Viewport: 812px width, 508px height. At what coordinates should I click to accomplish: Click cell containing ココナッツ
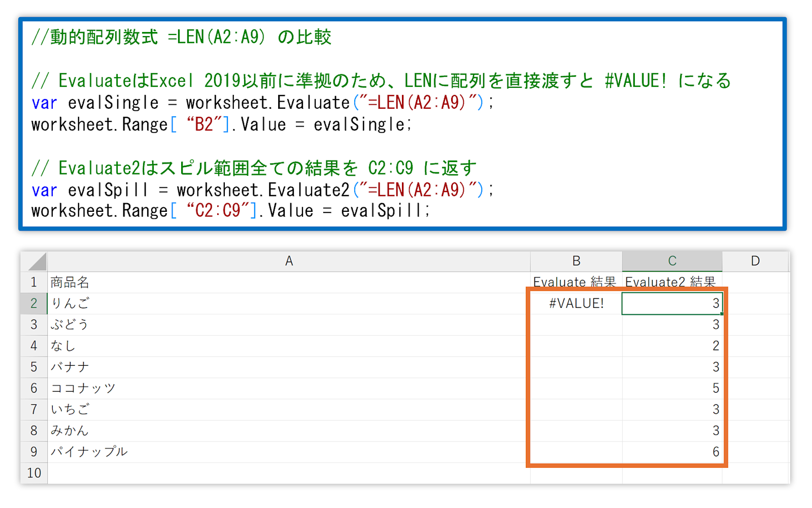pyautogui.click(x=289, y=388)
